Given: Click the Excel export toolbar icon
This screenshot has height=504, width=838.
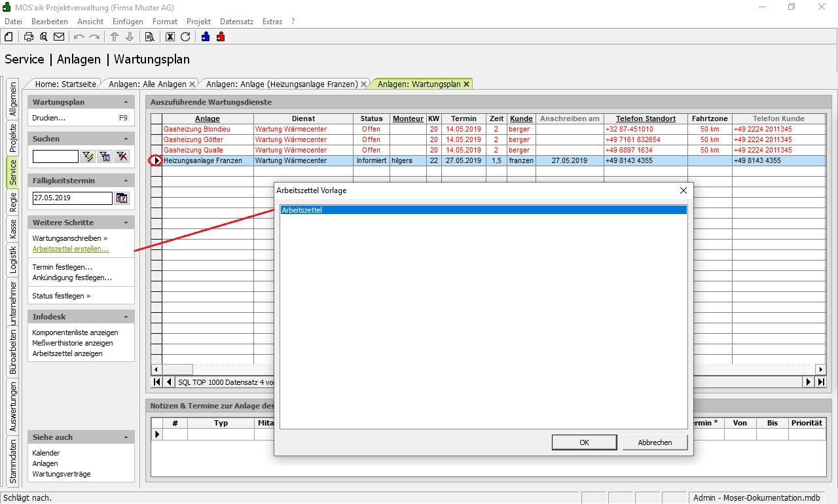Looking at the screenshot, I should pos(170,37).
